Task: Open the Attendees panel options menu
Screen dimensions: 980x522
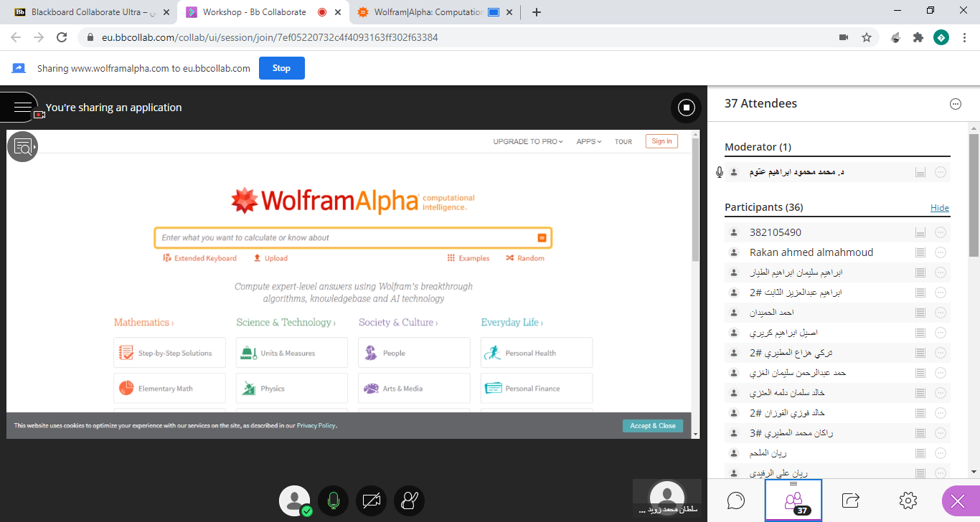Action: (x=955, y=104)
